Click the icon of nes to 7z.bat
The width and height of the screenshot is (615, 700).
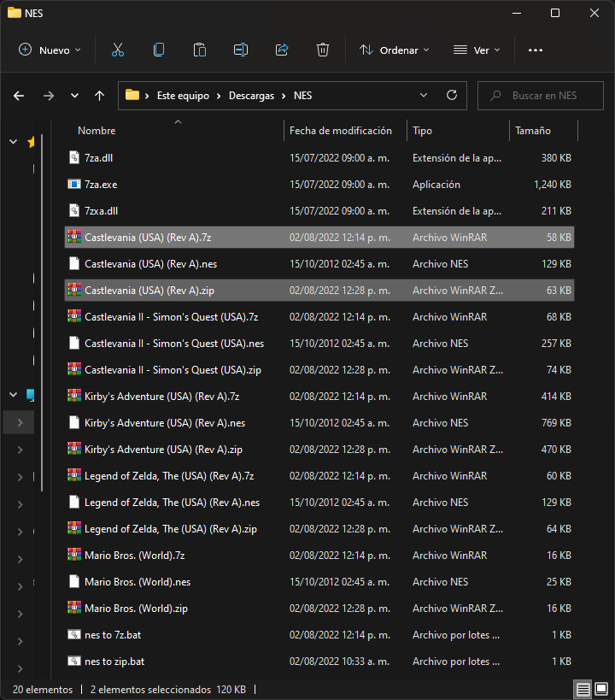[x=74, y=634]
